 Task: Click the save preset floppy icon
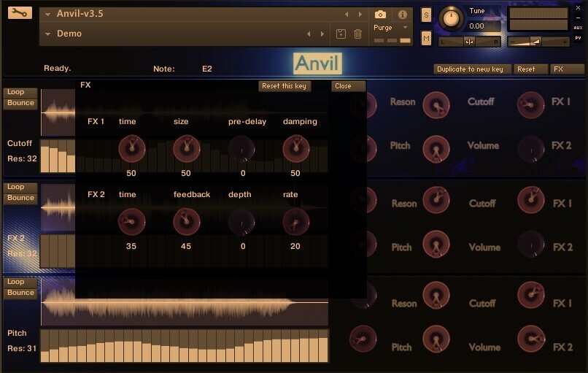tap(341, 34)
